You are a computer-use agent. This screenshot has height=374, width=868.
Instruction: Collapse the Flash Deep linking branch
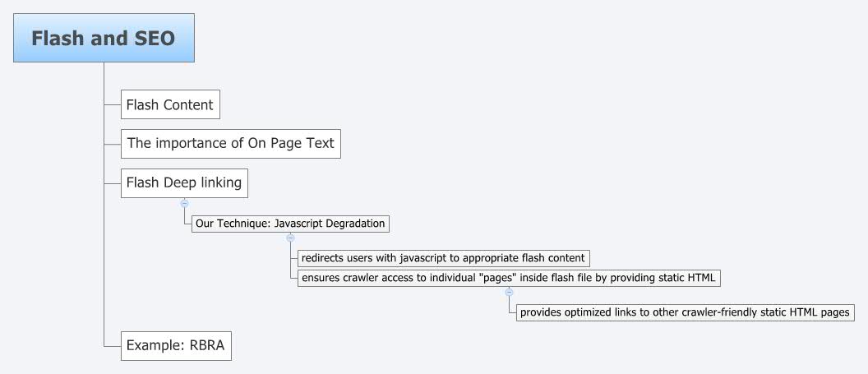click(184, 202)
